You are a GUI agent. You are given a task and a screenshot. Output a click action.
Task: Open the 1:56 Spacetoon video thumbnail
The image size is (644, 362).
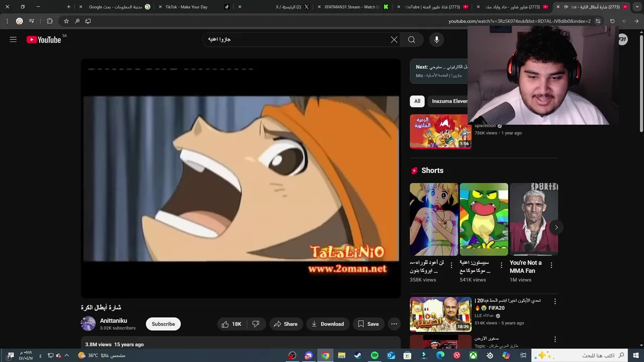440,131
